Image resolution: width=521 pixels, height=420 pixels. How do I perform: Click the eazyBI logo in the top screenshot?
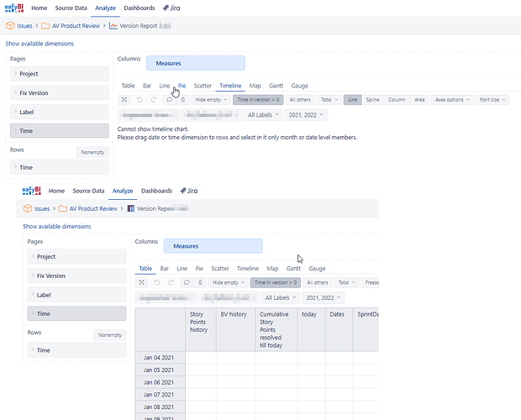14,8
